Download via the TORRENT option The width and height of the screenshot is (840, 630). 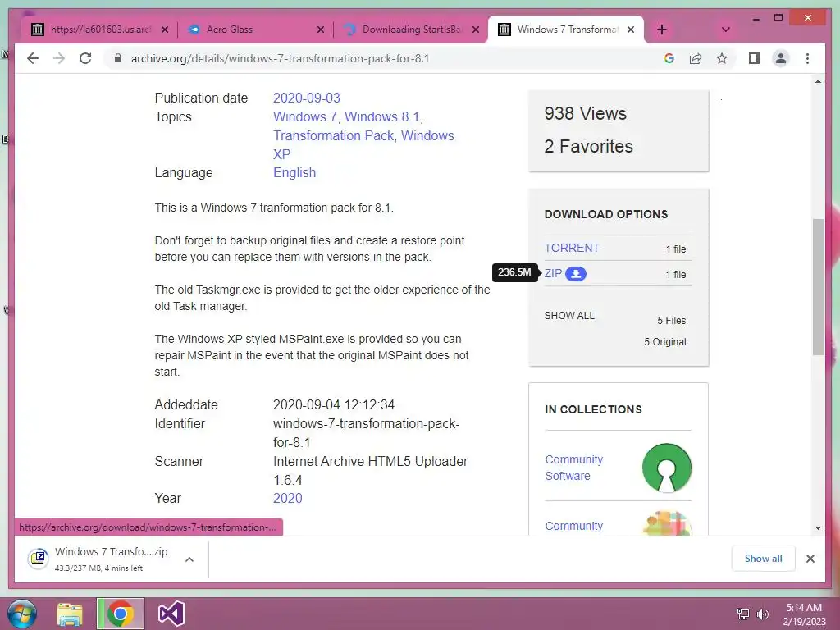coord(572,248)
